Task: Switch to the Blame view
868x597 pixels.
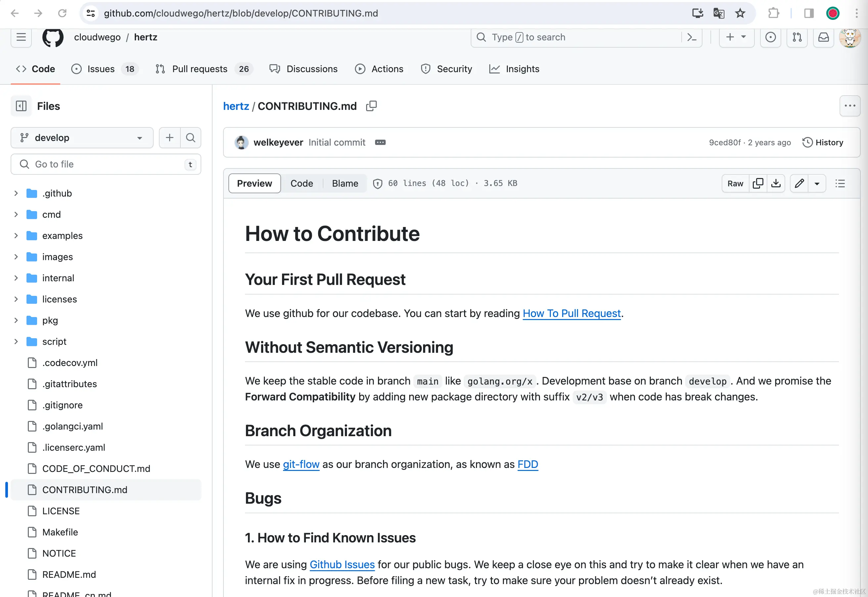Action: coord(345,183)
